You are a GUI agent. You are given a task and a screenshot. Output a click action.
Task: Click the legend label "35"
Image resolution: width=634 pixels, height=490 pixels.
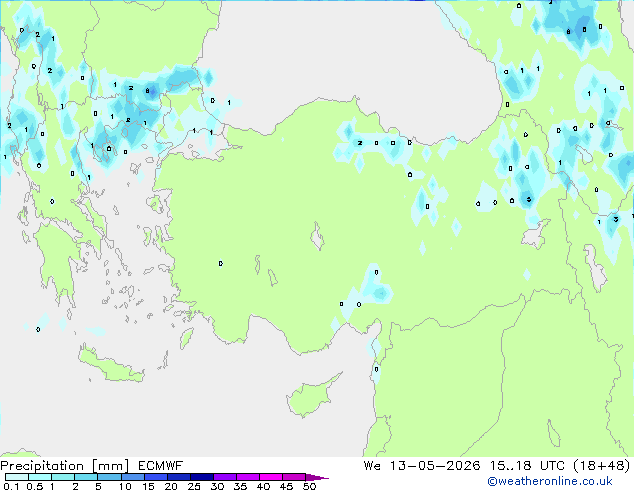click(240, 486)
